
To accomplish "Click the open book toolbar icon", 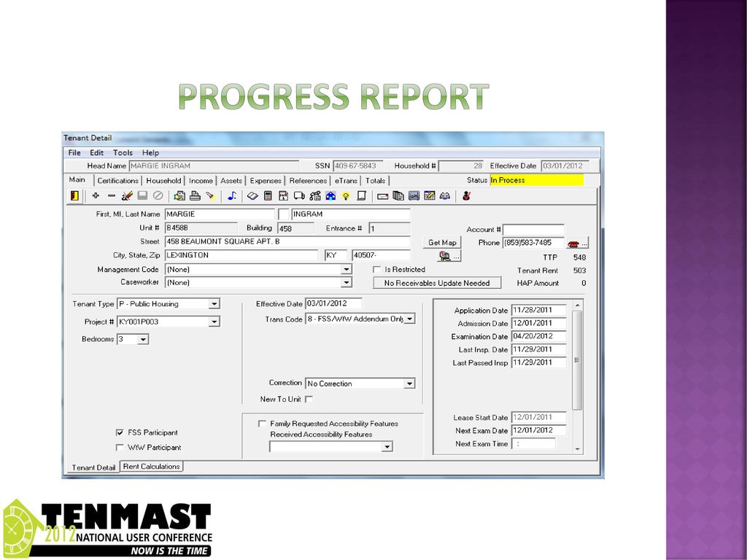I will 252,195.
